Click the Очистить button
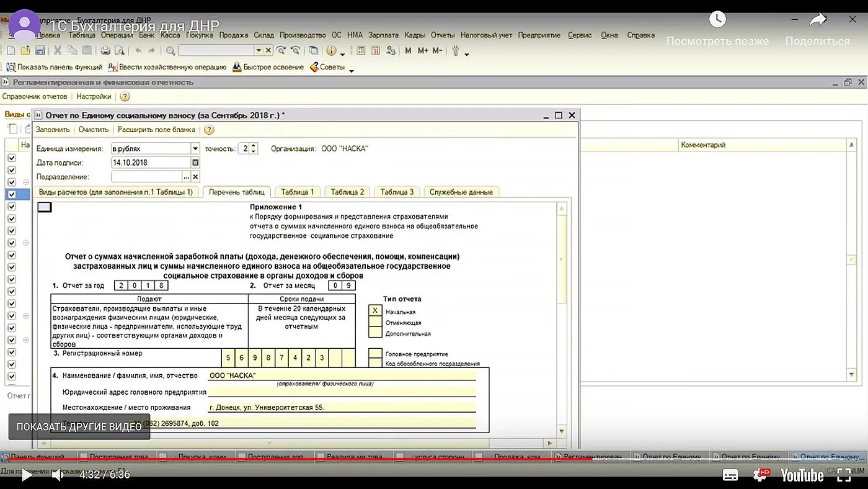This screenshot has width=868, height=489. [x=94, y=130]
